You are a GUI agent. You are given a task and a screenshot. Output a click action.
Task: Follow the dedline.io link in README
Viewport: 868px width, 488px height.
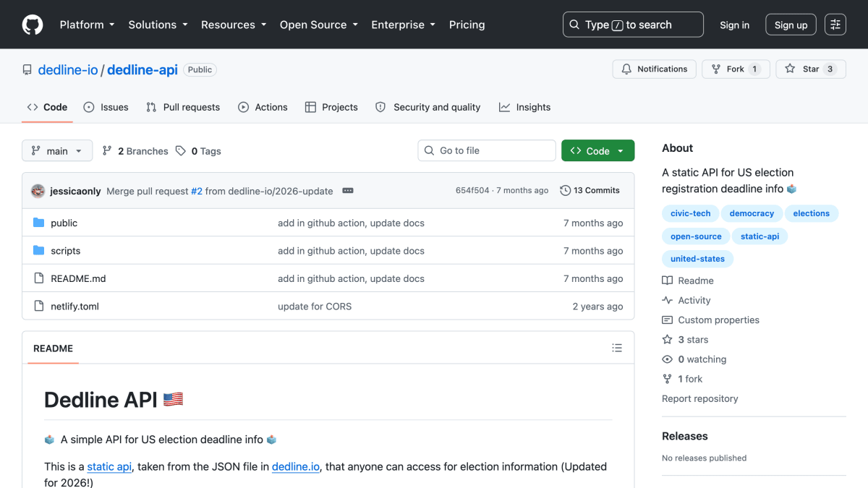click(x=296, y=467)
